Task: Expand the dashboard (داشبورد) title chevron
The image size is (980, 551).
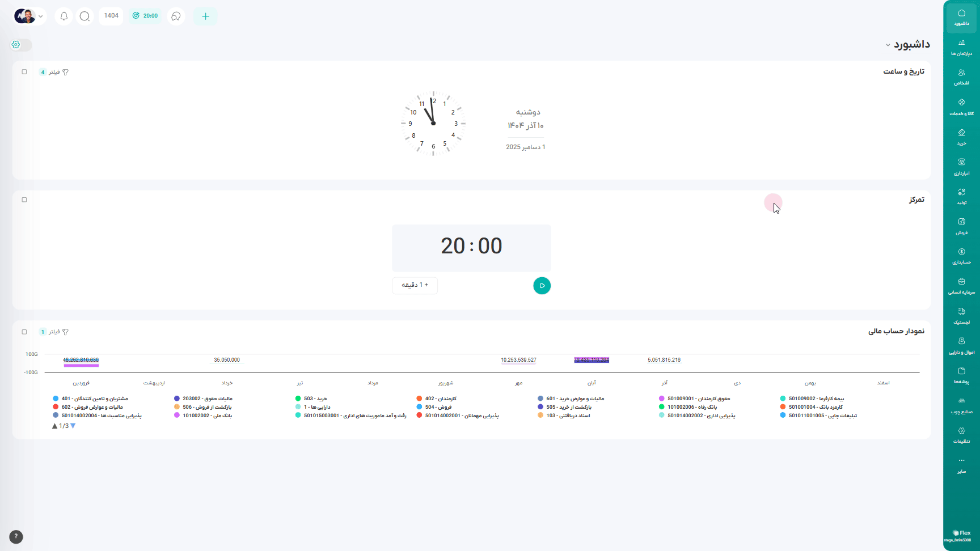Action: click(x=888, y=45)
